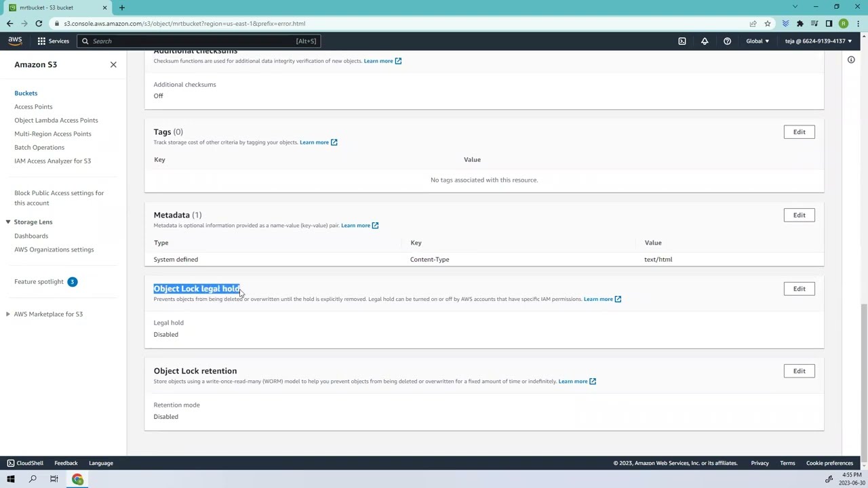Open the AWS console home logo

point(15,41)
